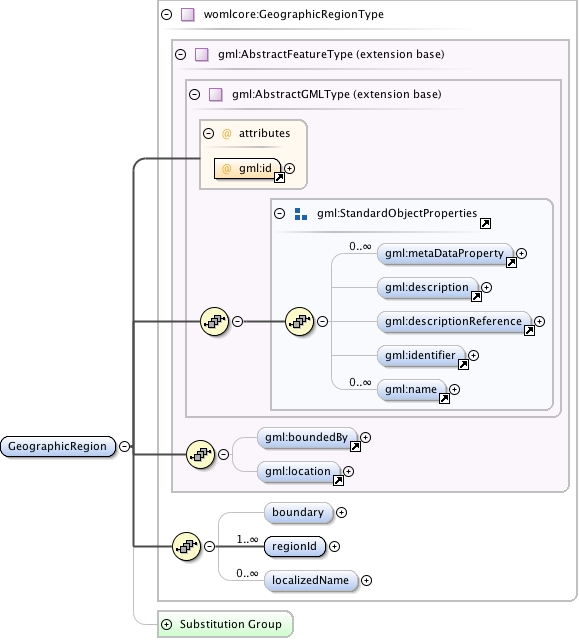Select the localizedName element
Viewport: 579px width, 641px height.
(311, 580)
